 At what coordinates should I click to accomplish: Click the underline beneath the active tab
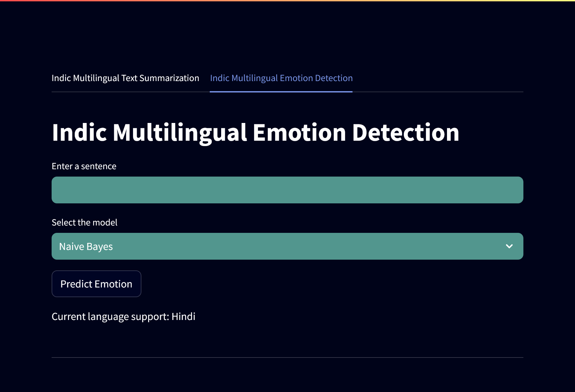pyautogui.click(x=281, y=91)
